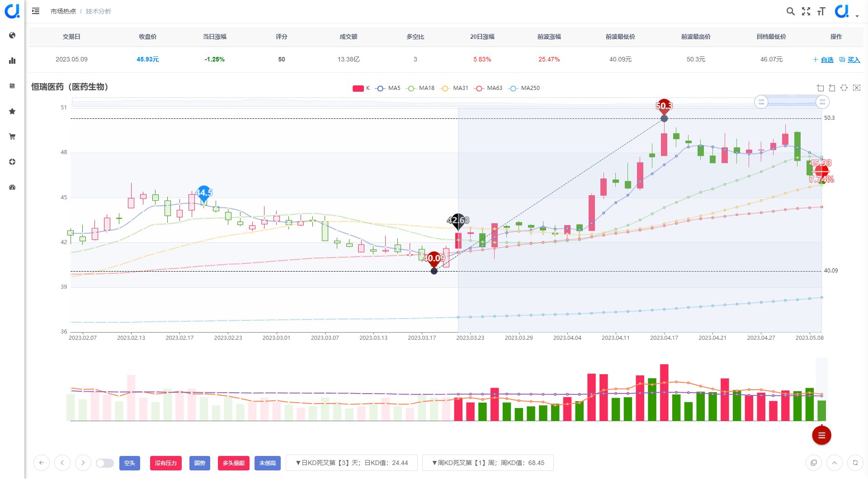Click the black 42.63 price marker
The image size is (868, 479).
[x=458, y=221]
